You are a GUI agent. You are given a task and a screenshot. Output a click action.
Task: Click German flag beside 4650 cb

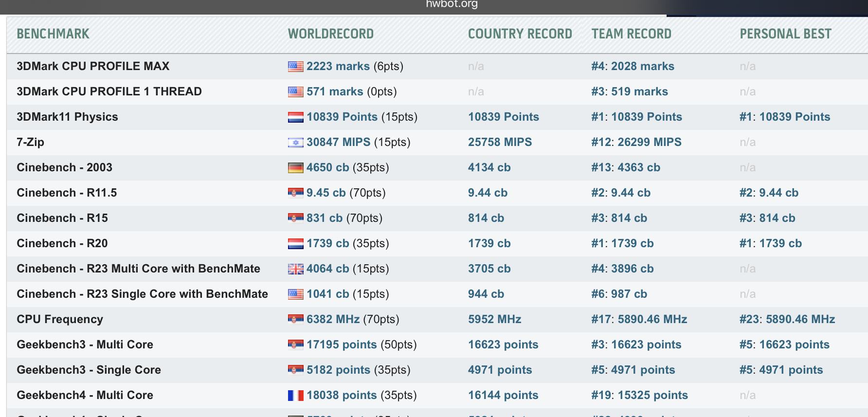pyautogui.click(x=295, y=168)
